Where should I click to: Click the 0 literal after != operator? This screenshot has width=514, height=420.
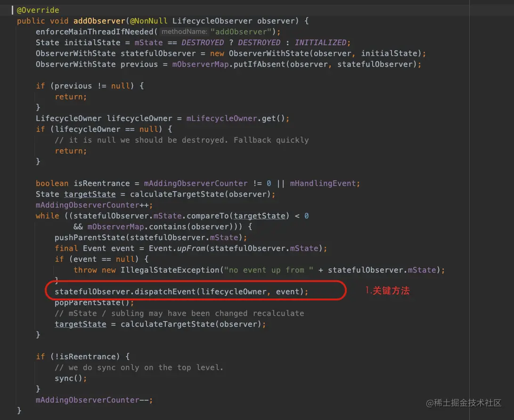click(269, 184)
